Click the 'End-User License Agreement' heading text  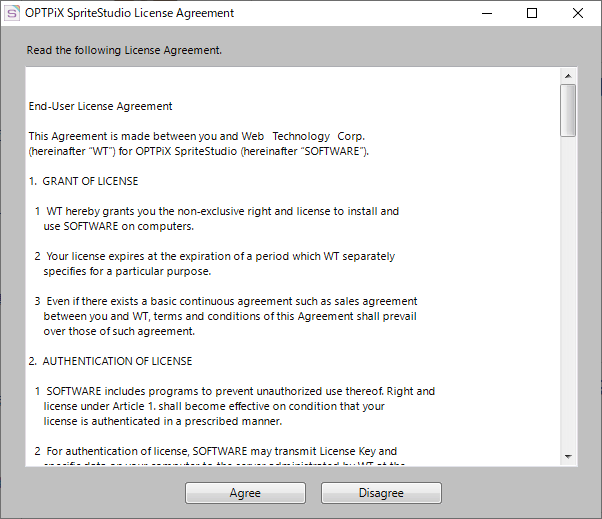[x=100, y=106]
